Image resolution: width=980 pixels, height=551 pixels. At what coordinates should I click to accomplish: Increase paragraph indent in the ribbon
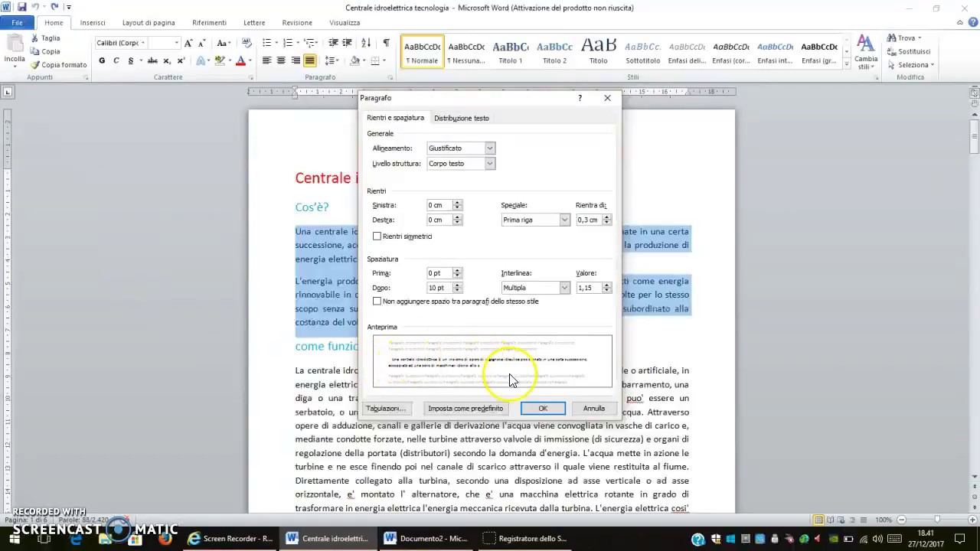348,43
